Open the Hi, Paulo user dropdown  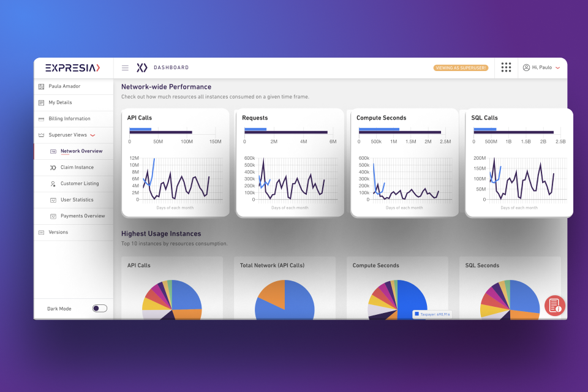tap(541, 67)
